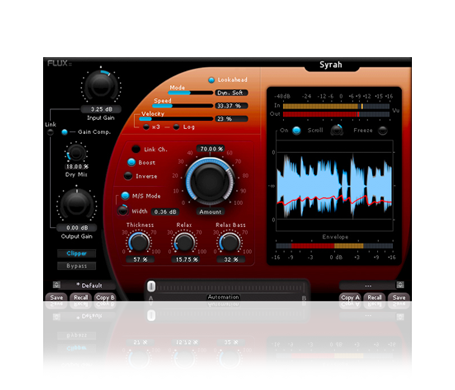Click the Relax Bass knob
The height and width of the screenshot is (390, 455).
point(230,242)
